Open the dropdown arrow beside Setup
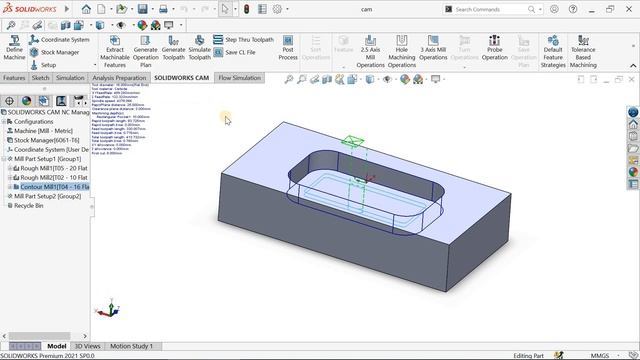The width and height of the screenshot is (640, 360). point(95,65)
